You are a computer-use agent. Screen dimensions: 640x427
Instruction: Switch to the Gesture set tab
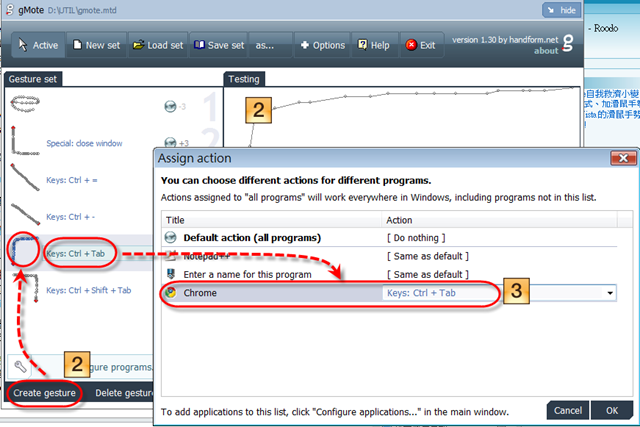tap(33, 79)
